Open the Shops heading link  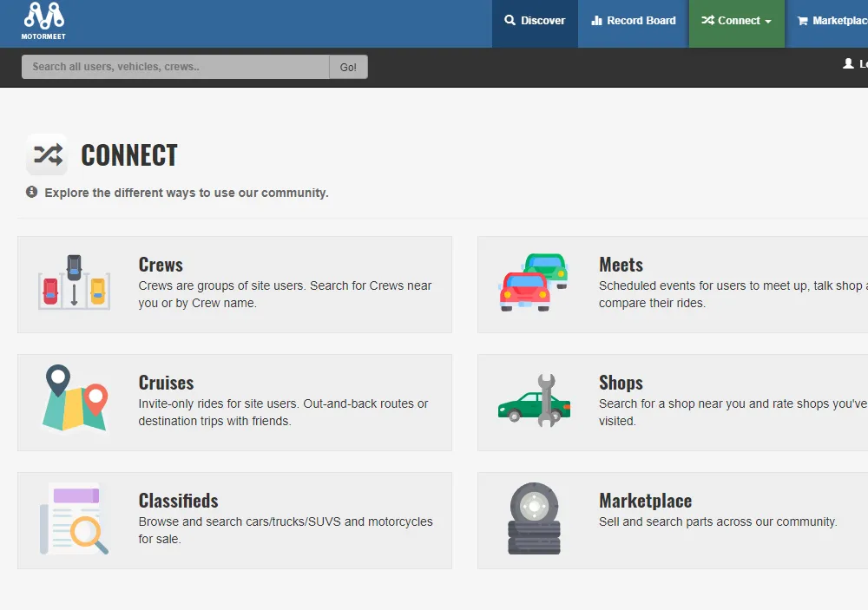pyautogui.click(x=621, y=383)
